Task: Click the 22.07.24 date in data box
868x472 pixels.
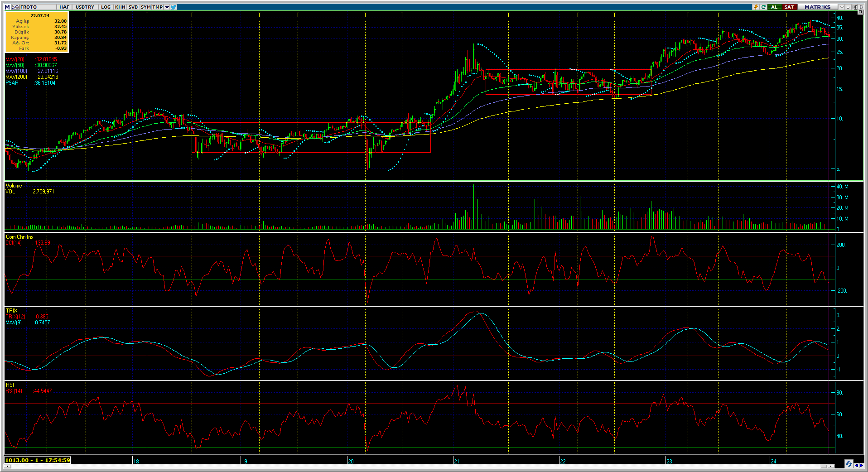Action: (x=40, y=15)
